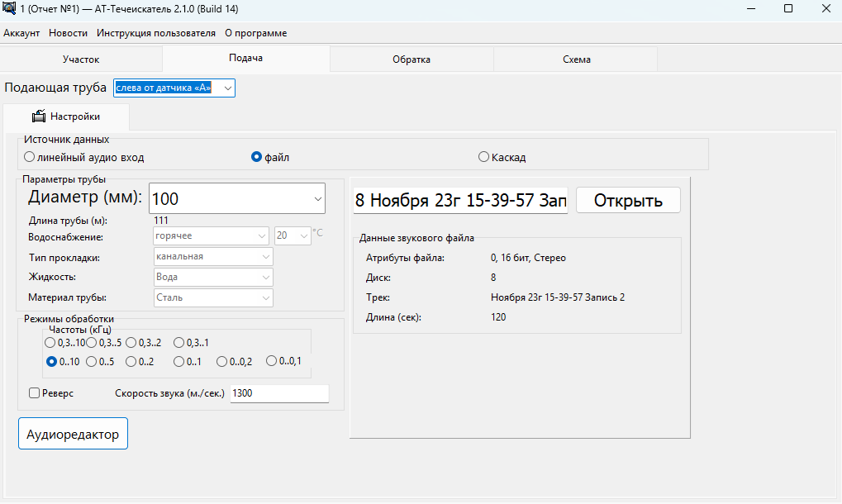Screen dimensions: 842x504
Task: Go to the Обратка tab
Action: pos(411,59)
